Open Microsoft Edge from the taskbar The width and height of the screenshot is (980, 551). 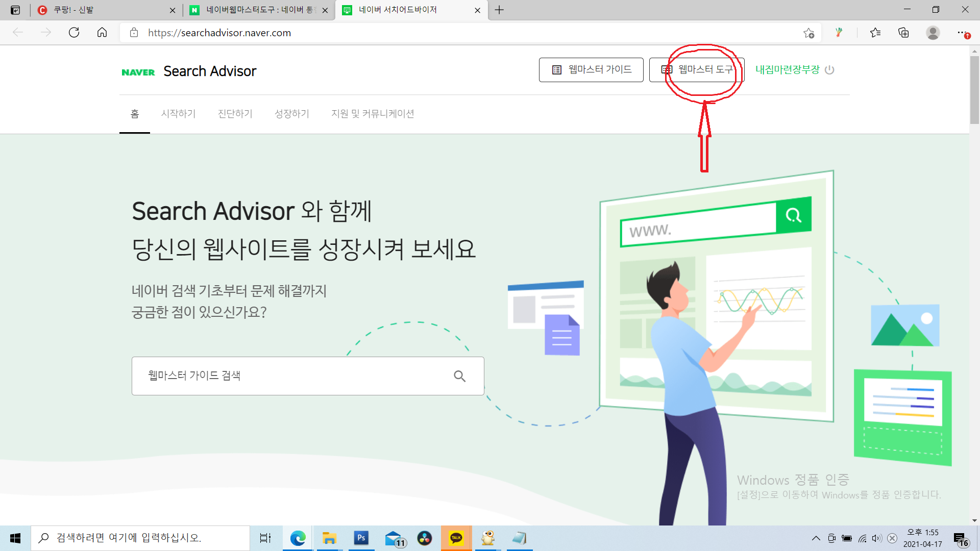click(298, 538)
